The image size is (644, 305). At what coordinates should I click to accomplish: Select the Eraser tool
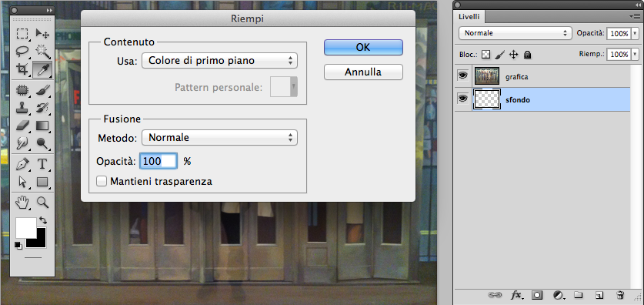pos(22,125)
